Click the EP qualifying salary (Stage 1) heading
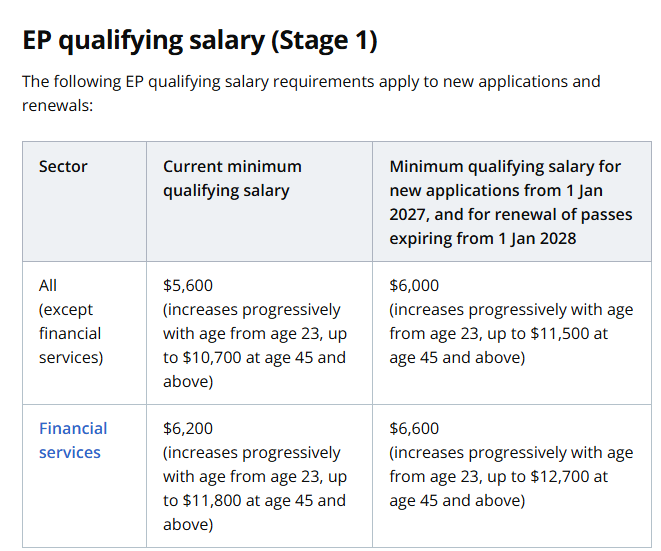The width and height of the screenshot is (661, 551). 199,40
